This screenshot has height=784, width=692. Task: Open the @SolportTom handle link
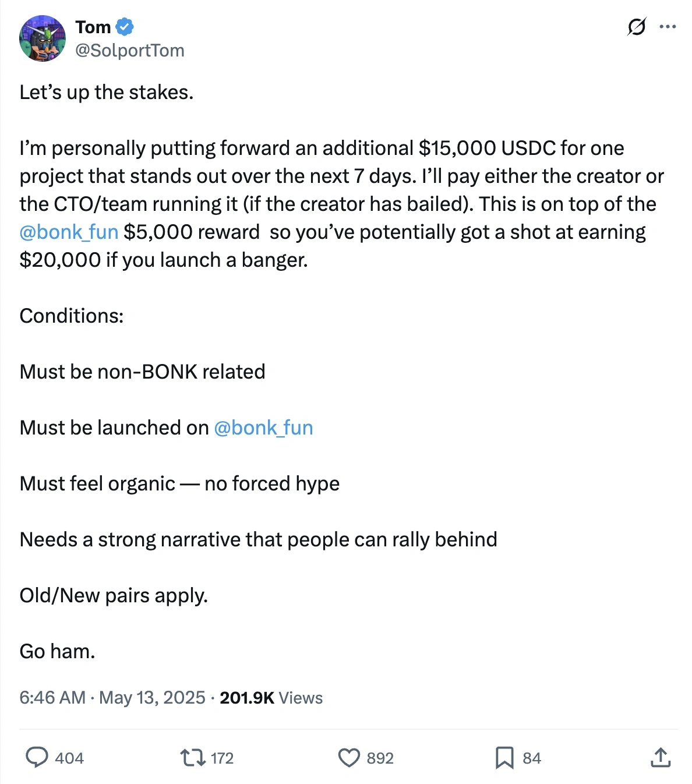pos(130,51)
